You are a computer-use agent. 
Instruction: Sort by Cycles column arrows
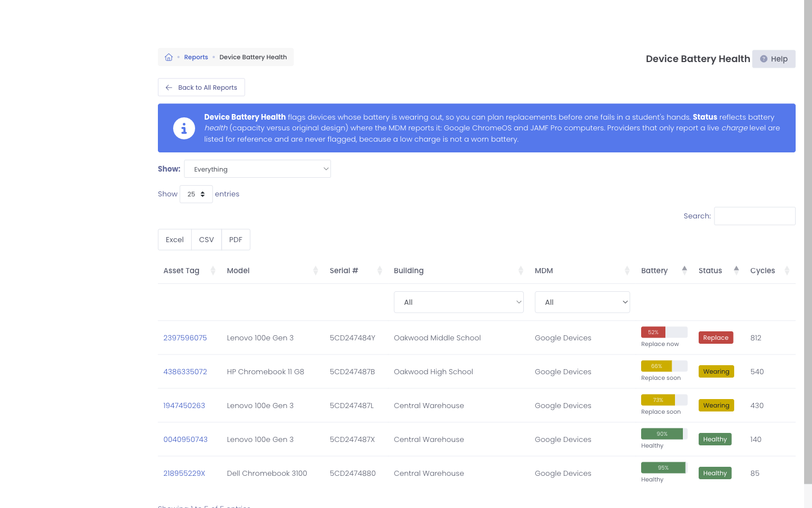click(x=787, y=270)
